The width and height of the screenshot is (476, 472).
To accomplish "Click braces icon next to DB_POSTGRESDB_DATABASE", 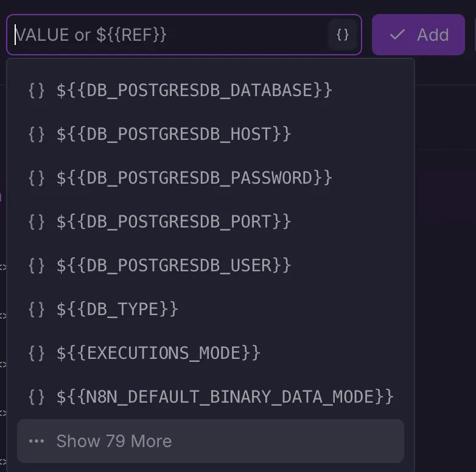I will pos(37,90).
